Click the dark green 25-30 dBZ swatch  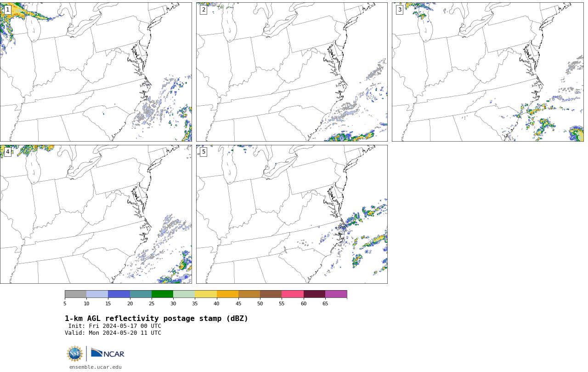tap(162, 294)
